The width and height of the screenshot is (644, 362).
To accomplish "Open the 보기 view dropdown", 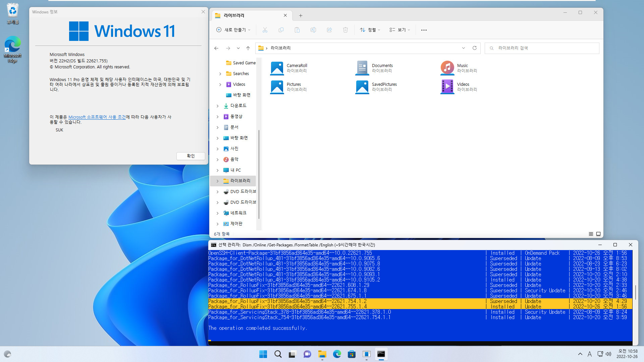I will coord(400,30).
